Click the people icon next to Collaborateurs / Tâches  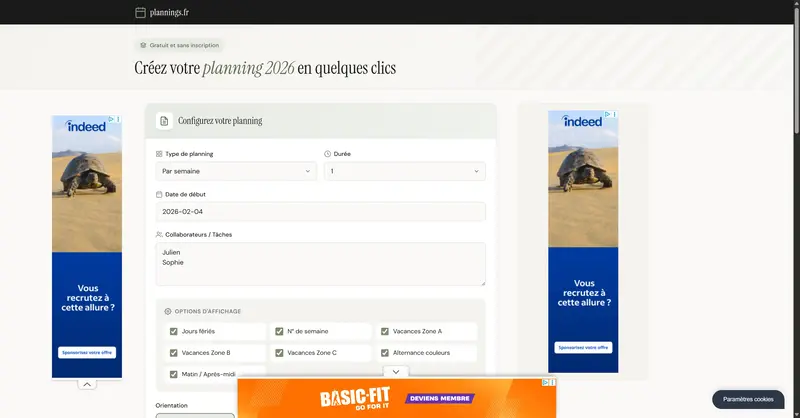click(x=159, y=235)
